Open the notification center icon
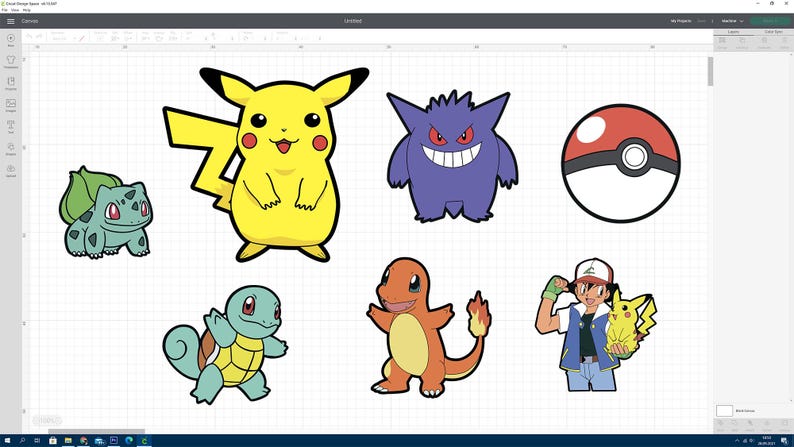794x447 pixels. 784,441
